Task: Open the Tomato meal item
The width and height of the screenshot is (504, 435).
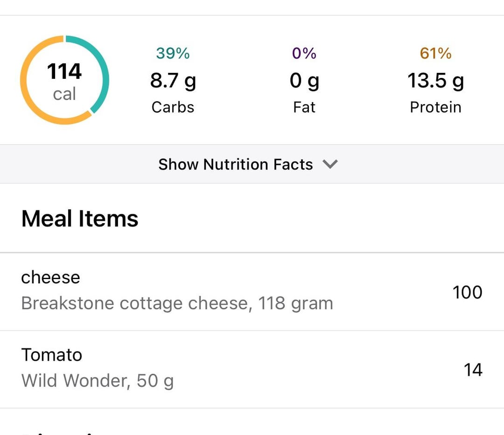Action: point(52,355)
